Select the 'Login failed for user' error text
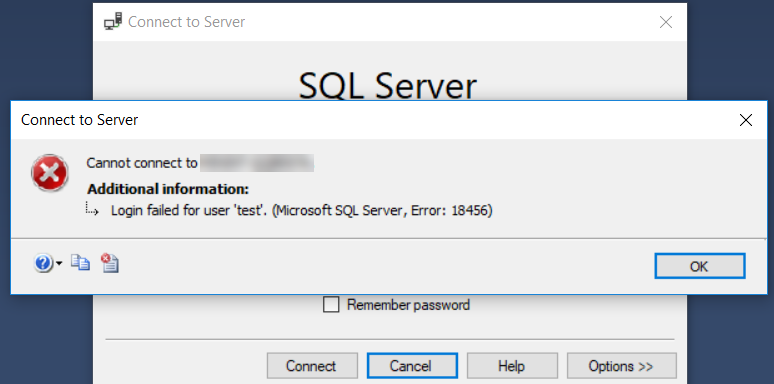 [302, 211]
